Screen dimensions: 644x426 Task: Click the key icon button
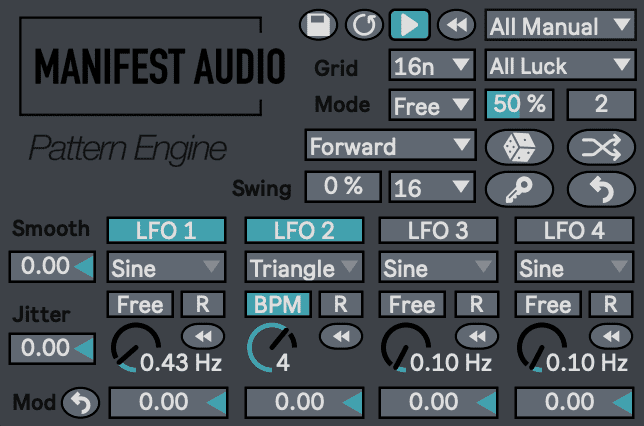coord(519,189)
